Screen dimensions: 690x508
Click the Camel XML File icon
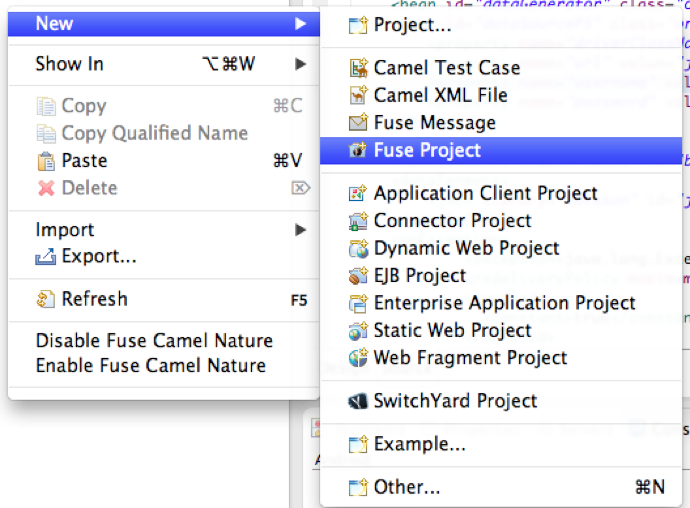click(x=358, y=95)
